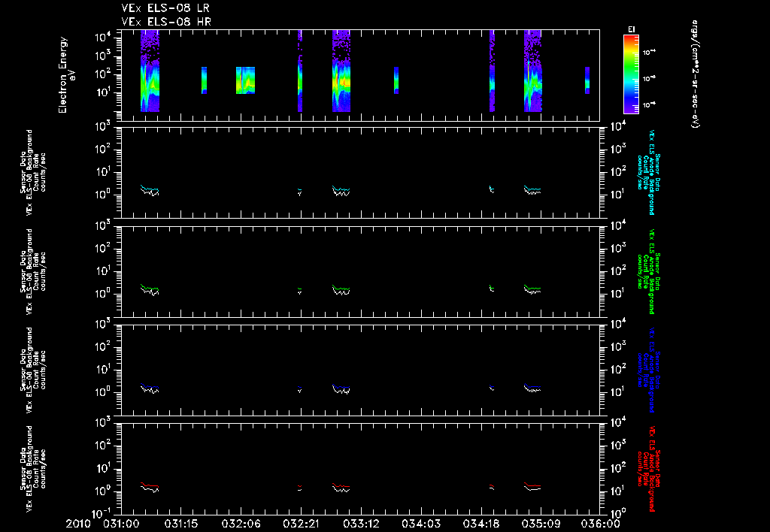Click the cyan 'Anode Background Count Rate' legend

648,172
